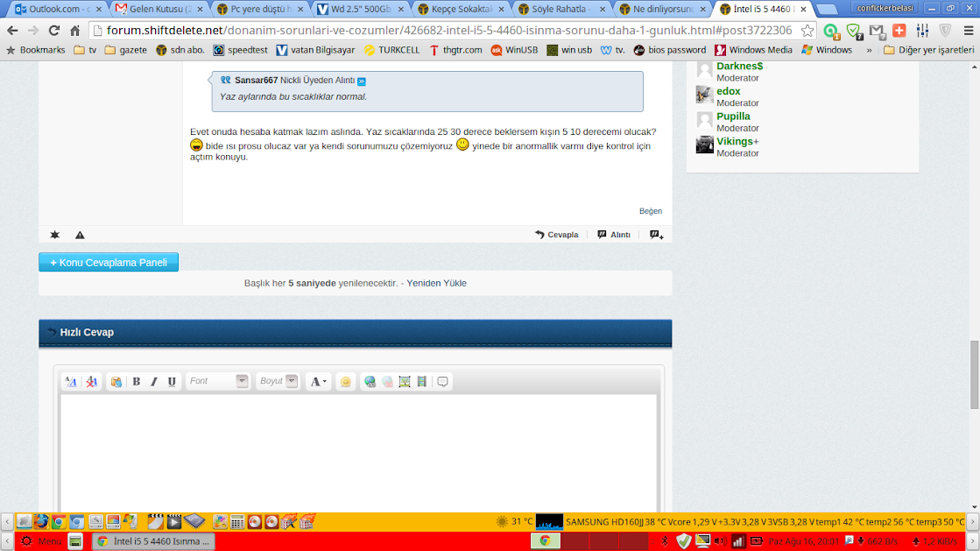Switch to the Söyle Rahatla tab

pyautogui.click(x=562, y=9)
